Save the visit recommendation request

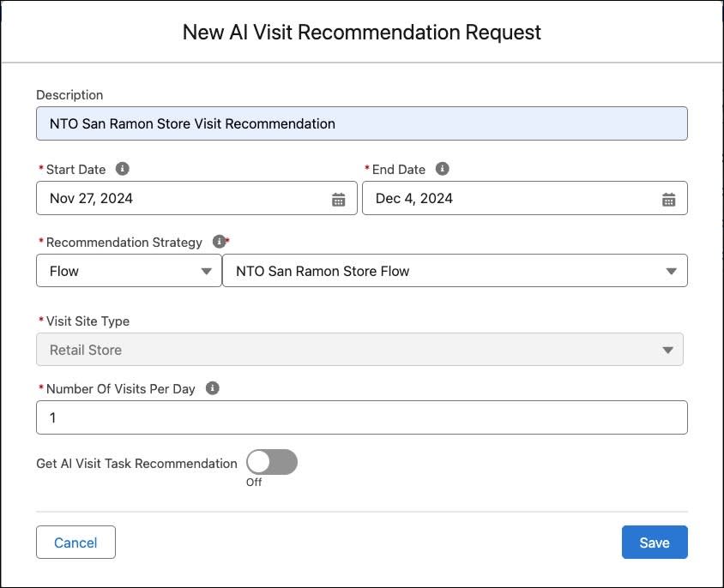pyautogui.click(x=655, y=543)
